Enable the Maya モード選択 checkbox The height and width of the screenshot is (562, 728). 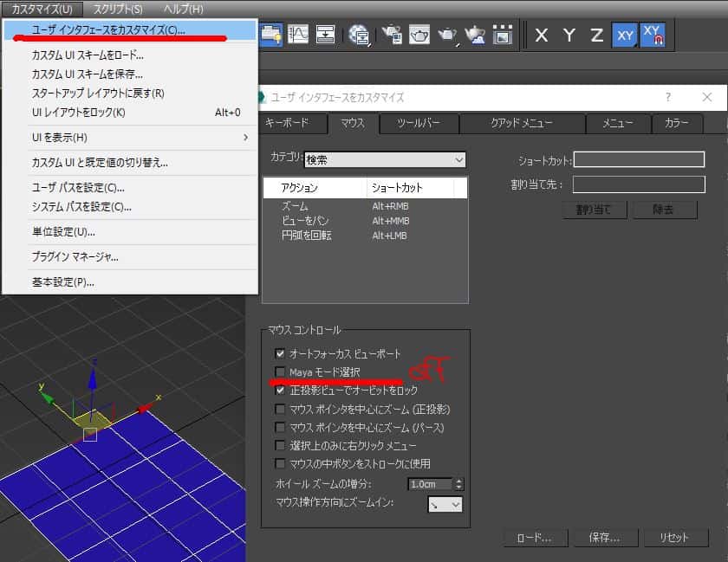280,372
